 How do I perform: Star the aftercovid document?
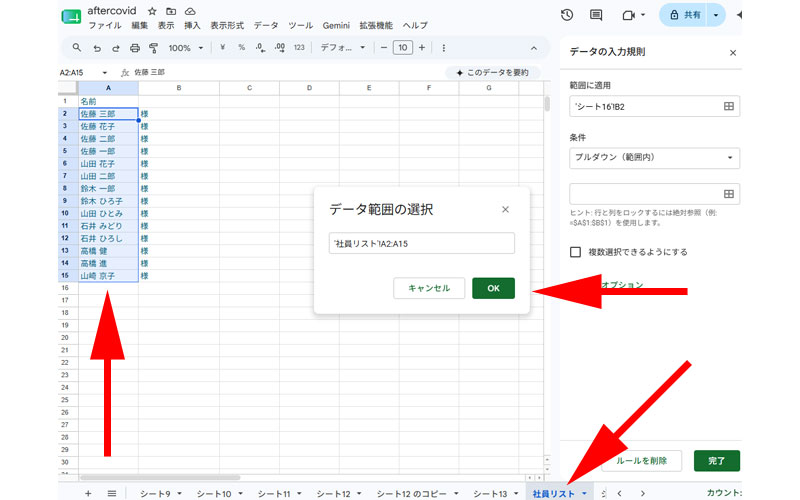(152, 11)
